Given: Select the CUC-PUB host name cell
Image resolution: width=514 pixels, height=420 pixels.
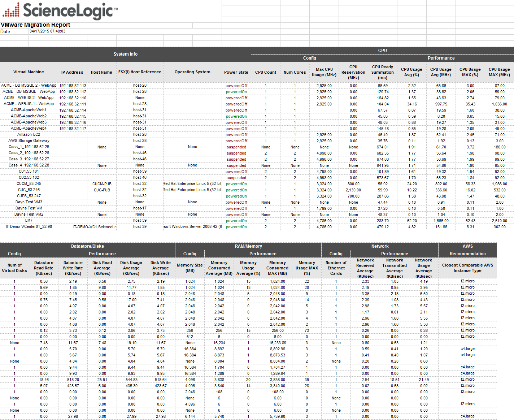Looking at the screenshot, I should click(102, 190).
